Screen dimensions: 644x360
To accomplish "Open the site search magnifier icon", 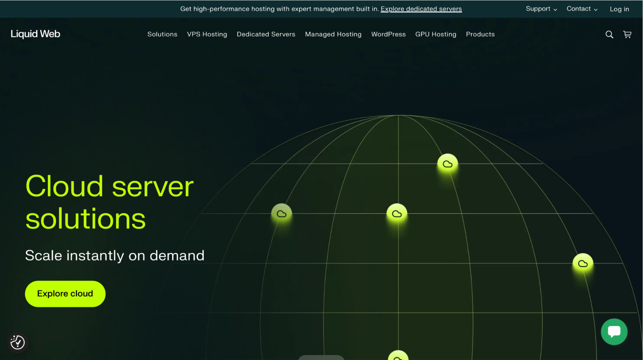I will tap(609, 35).
